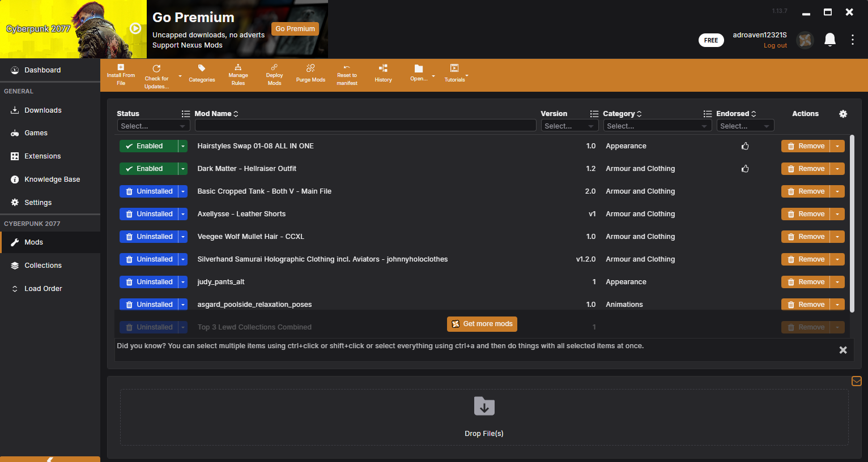This screenshot has height=462, width=868.
Task: Click the user avatar picture
Action: pyautogui.click(x=805, y=40)
